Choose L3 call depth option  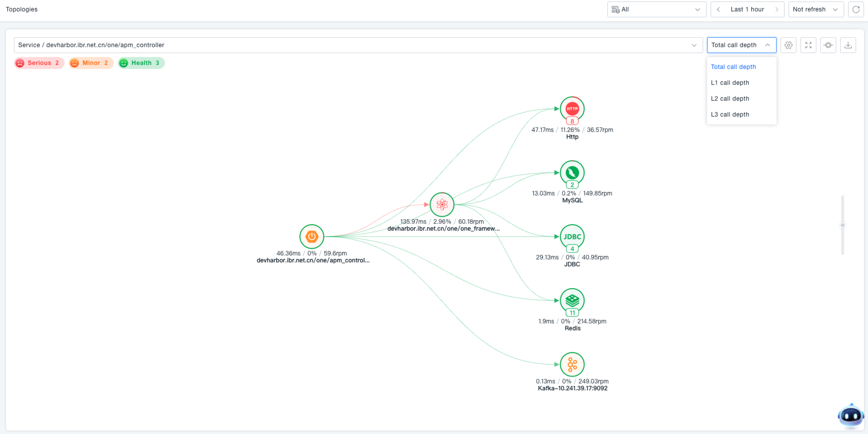coord(730,115)
